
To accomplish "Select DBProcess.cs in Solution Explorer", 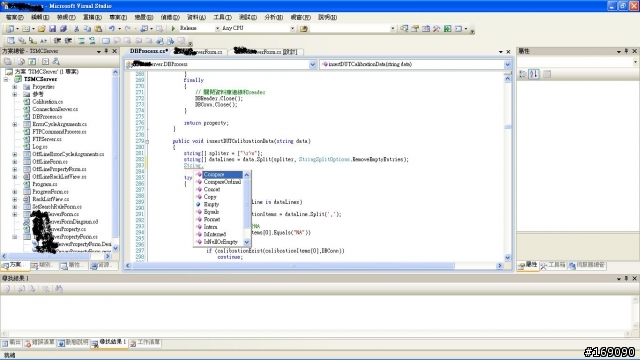I will [x=47, y=117].
